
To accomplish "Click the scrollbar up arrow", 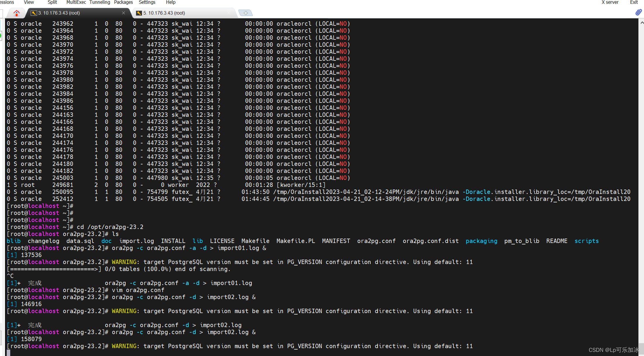I will tap(641, 22).
